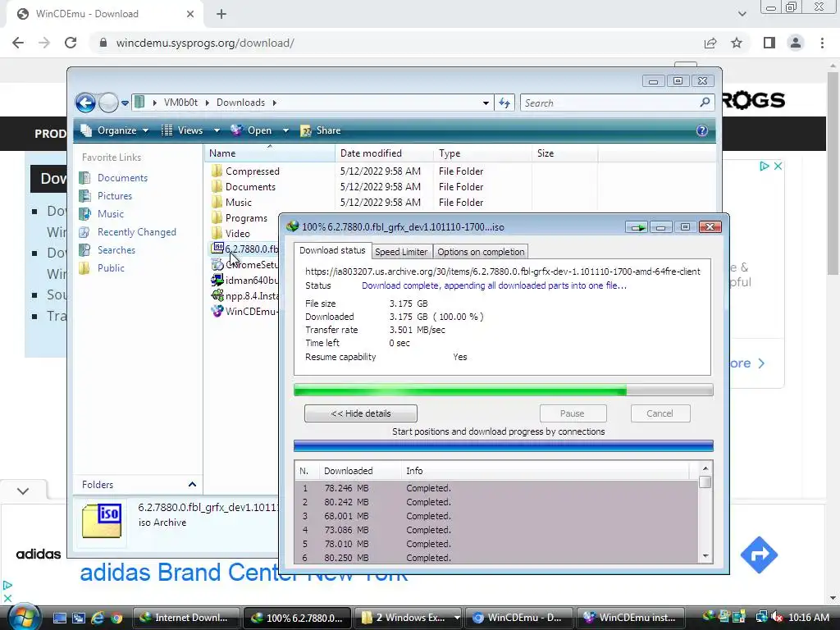This screenshot has width=840, height=630.
Task: Click the blue connections progress bar
Action: (503, 445)
